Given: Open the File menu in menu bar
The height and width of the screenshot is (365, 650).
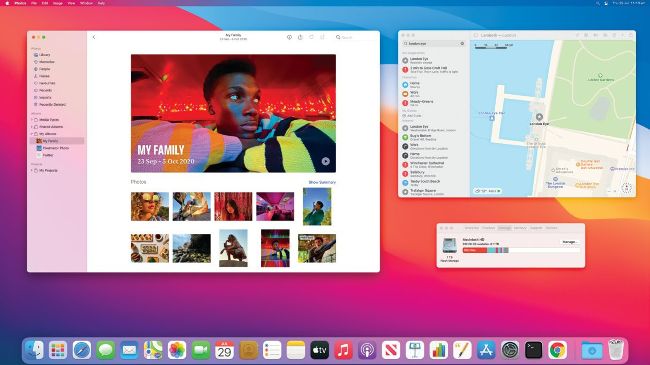Looking at the screenshot, I should click(34, 3).
